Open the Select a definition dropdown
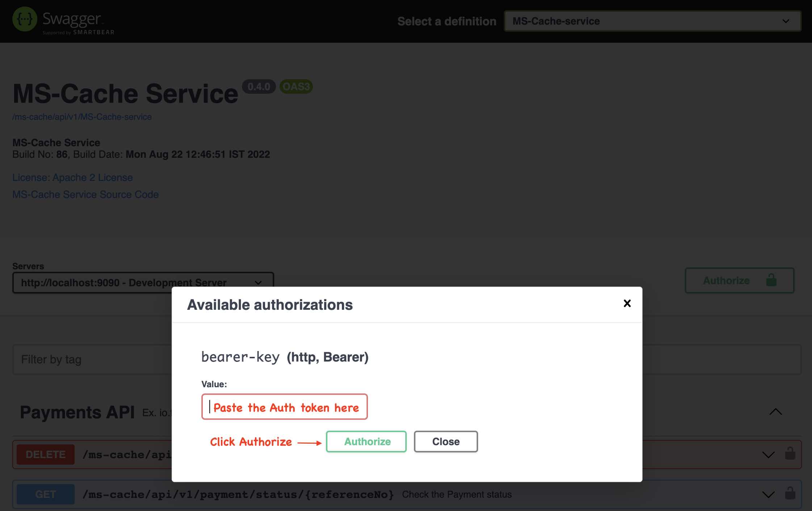This screenshot has height=511, width=812. pos(652,21)
